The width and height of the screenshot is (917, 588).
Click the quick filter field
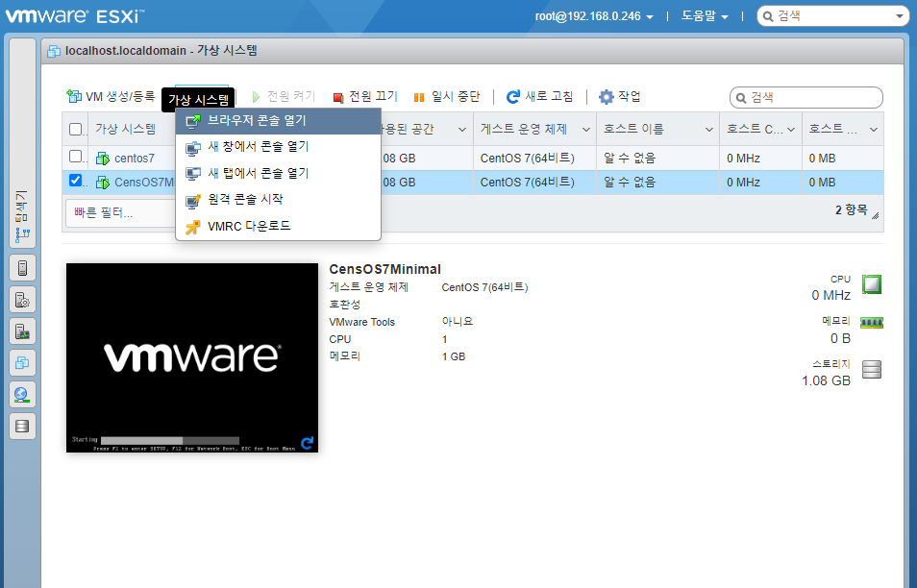(122, 213)
